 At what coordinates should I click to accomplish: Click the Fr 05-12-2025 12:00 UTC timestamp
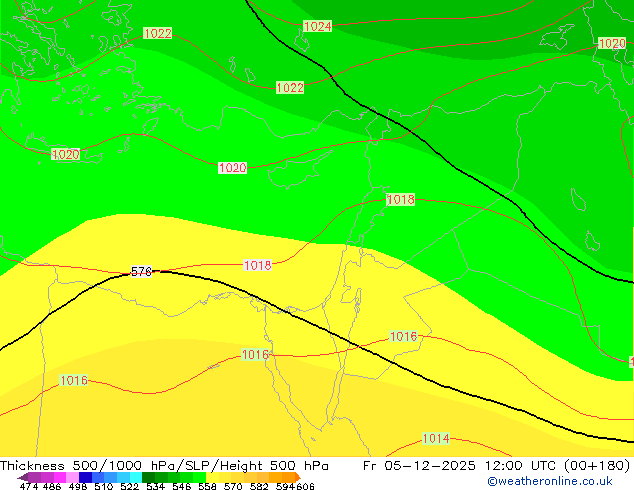coord(460,466)
